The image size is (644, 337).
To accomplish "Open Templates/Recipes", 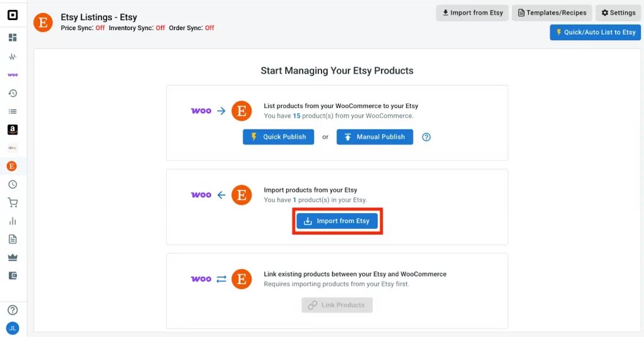I will tap(552, 13).
